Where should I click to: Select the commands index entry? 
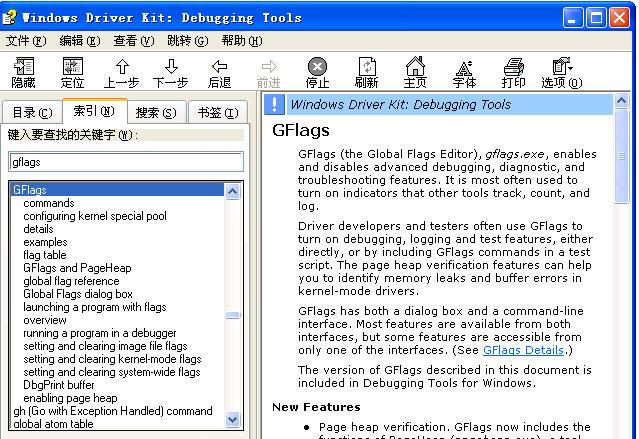click(49, 203)
